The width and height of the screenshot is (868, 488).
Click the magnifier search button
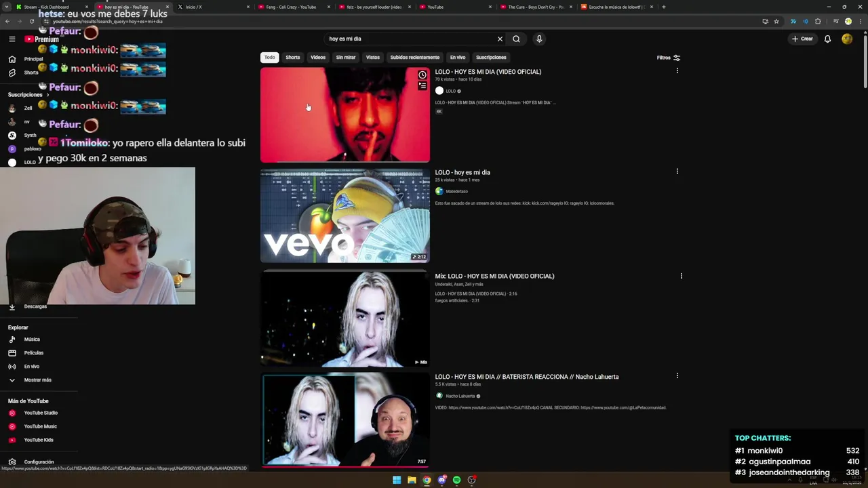(516, 39)
